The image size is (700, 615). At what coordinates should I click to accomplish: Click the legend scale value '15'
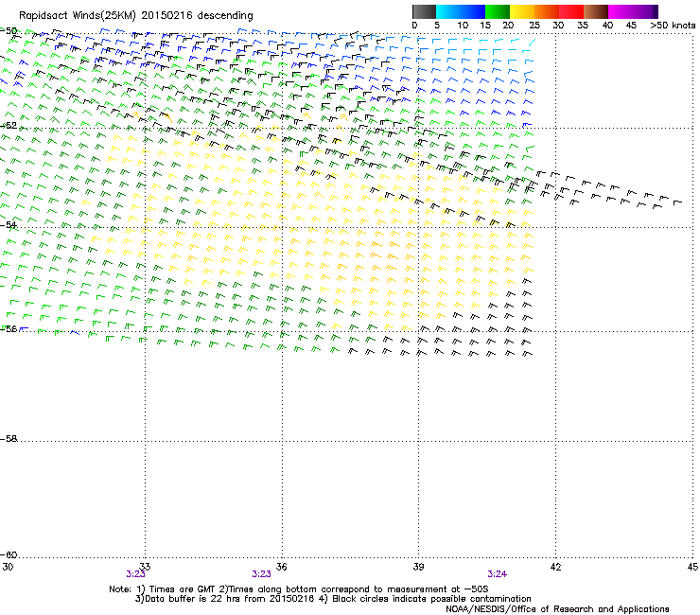coord(485,26)
